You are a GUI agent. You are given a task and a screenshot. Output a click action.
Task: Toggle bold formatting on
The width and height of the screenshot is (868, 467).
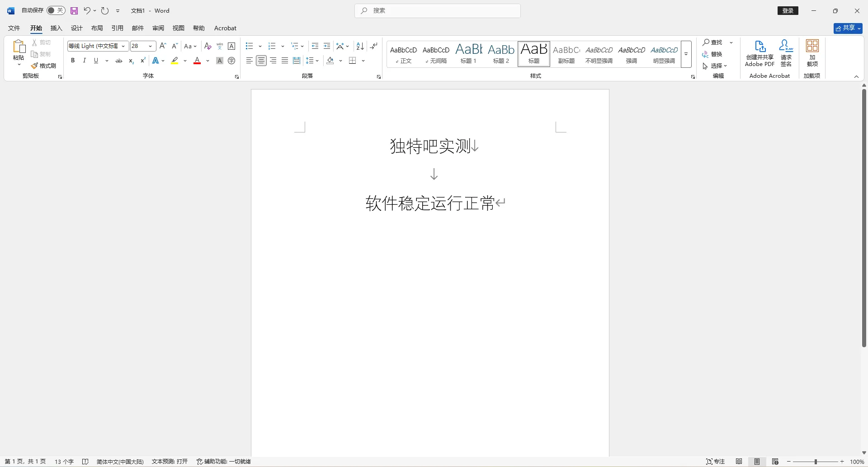point(72,60)
